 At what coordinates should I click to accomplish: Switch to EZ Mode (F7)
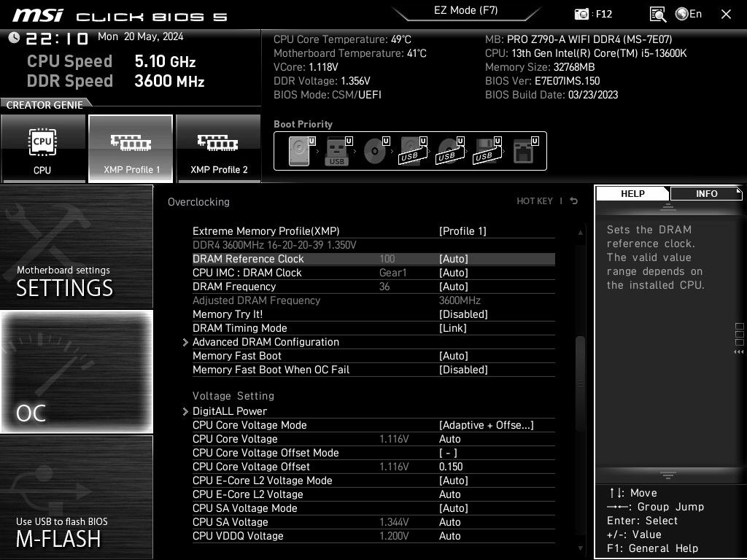tap(466, 10)
